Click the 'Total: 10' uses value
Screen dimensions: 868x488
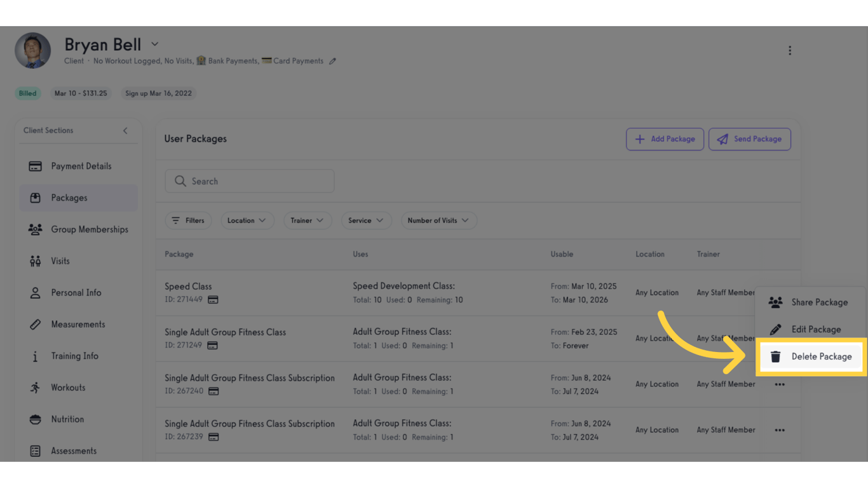(367, 300)
